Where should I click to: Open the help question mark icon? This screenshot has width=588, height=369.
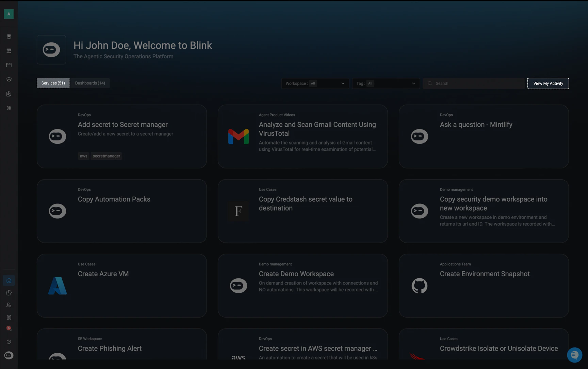tap(9, 342)
